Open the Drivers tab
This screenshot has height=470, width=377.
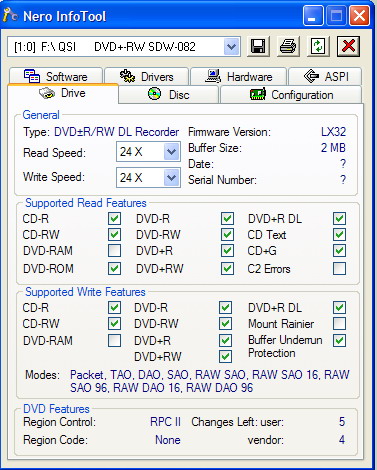(x=147, y=76)
